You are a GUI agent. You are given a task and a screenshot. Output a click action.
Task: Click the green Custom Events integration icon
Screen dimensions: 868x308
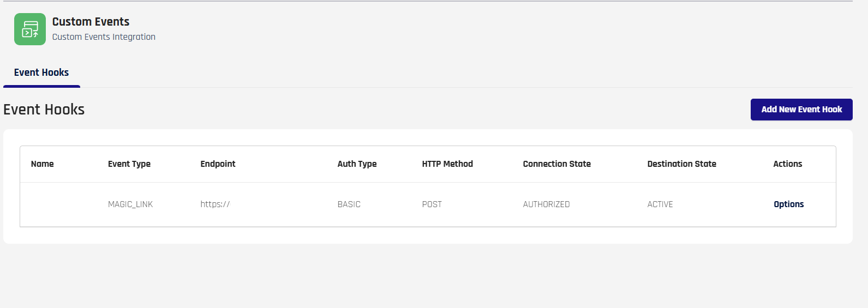pyautogui.click(x=30, y=29)
